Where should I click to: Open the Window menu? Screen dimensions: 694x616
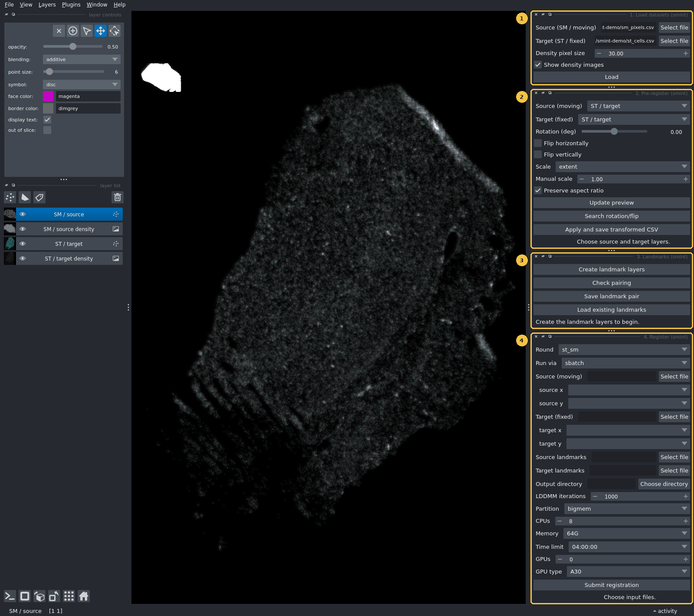tap(97, 5)
